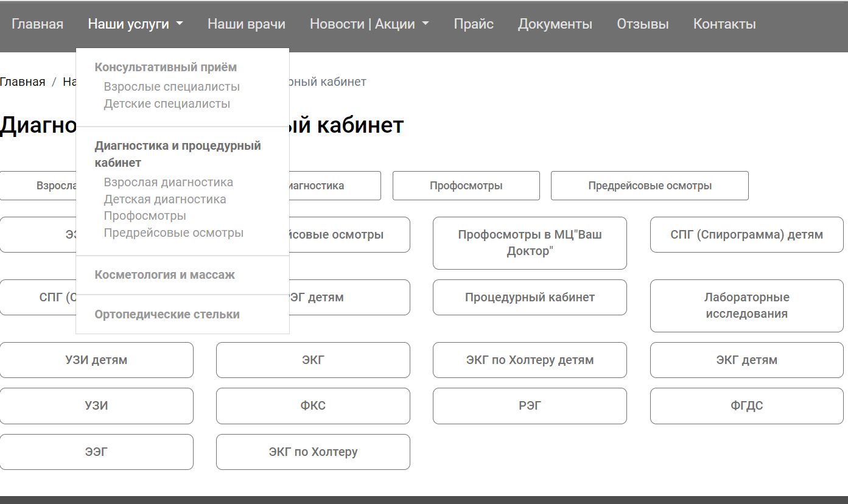The width and height of the screenshot is (848, 504).
Task: Expand the Наши услуги dropdown menu
Action: click(135, 24)
